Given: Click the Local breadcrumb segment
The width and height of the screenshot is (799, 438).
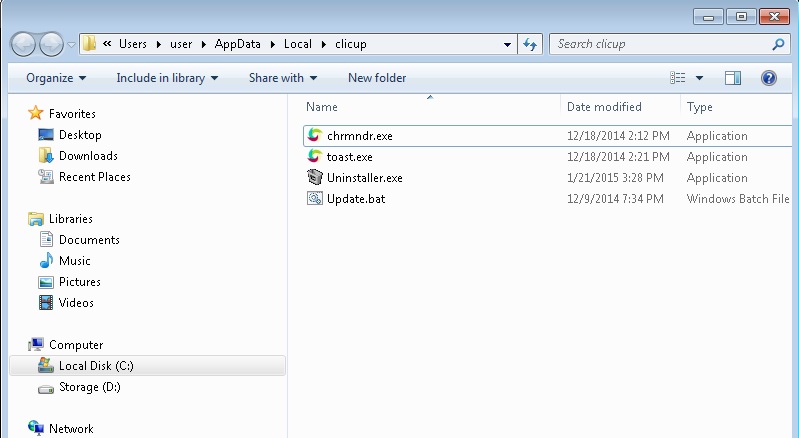Looking at the screenshot, I should pyautogui.click(x=298, y=44).
